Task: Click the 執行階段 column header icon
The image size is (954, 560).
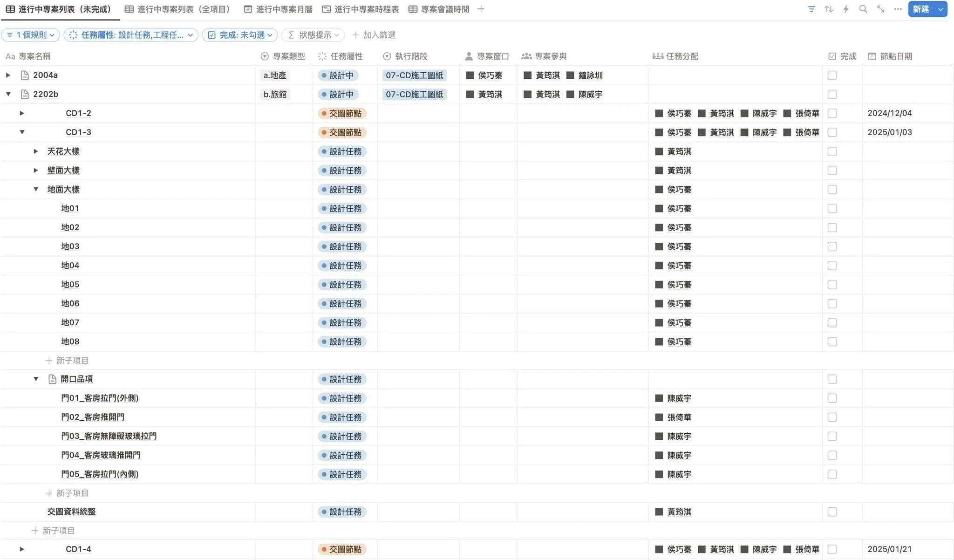Action: coord(387,56)
